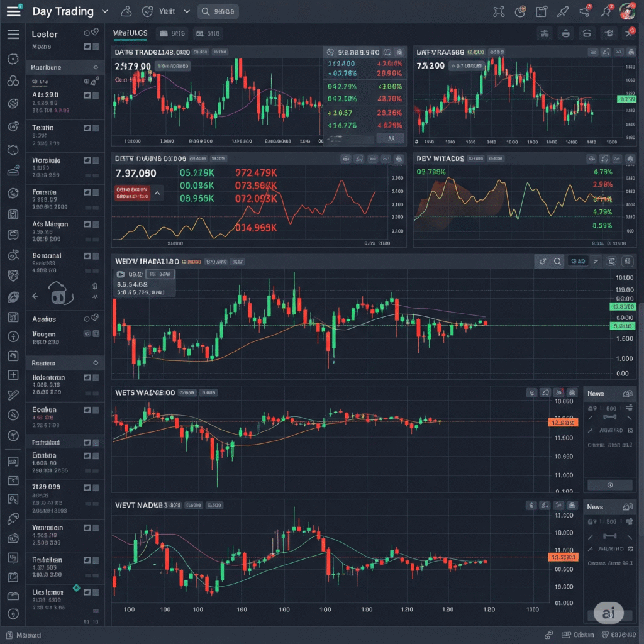Select the settings gear in the left sidebar

tap(14, 58)
